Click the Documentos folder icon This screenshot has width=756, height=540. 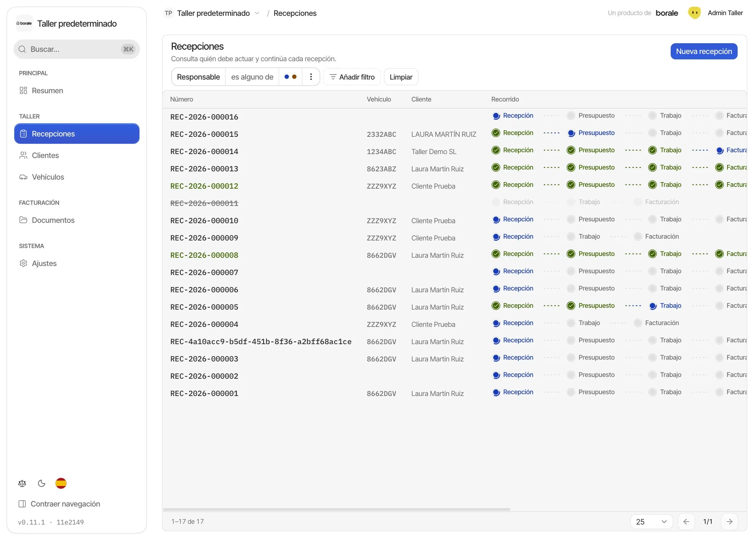click(x=23, y=220)
